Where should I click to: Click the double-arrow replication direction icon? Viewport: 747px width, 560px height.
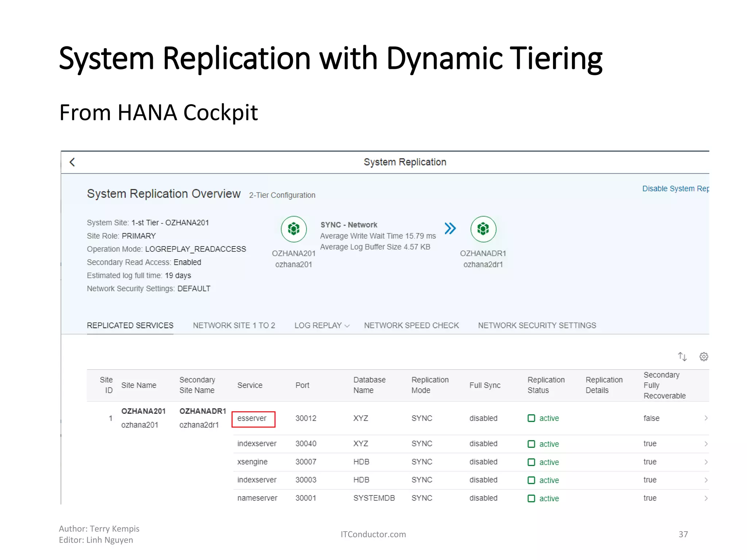click(x=450, y=229)
